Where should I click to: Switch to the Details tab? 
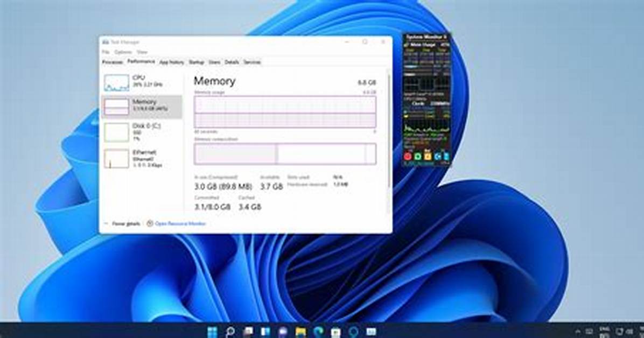coord(232,62)
